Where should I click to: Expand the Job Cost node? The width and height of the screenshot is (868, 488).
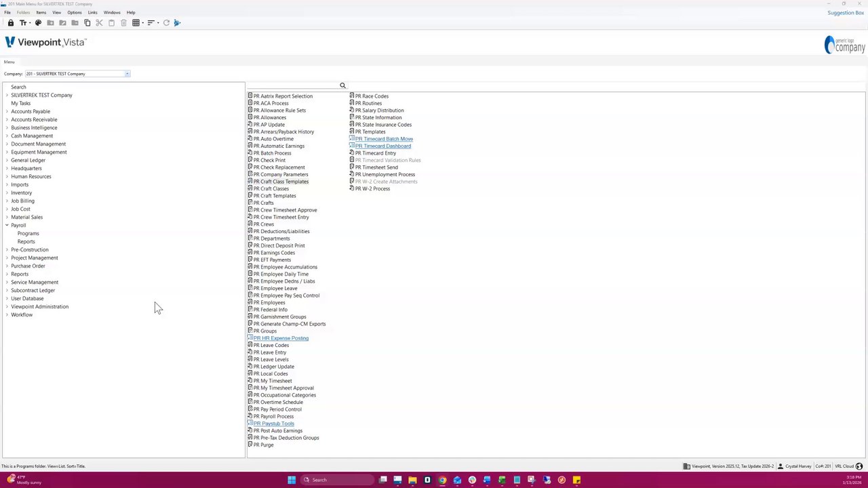[x=7, y=209]
